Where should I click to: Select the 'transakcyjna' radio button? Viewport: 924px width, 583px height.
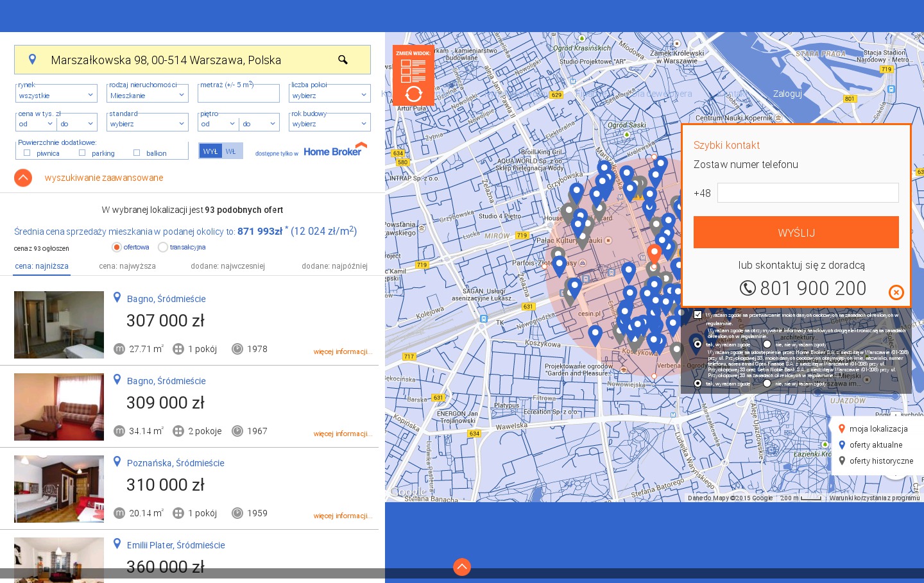coord(163,248)
